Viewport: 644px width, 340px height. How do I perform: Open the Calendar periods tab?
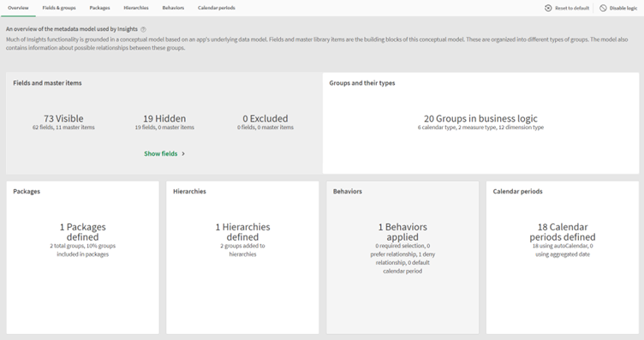pyautogui.click(x=217, y=8)
